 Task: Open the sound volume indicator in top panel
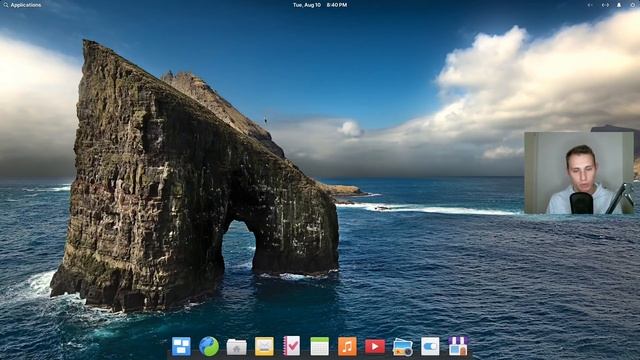pyautogui.click(x=590, y=5)
